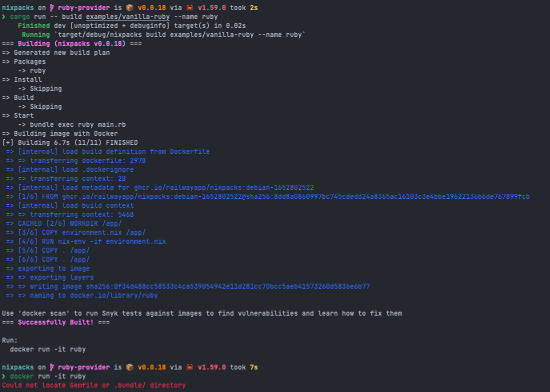Click the '-> ruby' package entry
This screenshot has width=550, height=392.
32,71
